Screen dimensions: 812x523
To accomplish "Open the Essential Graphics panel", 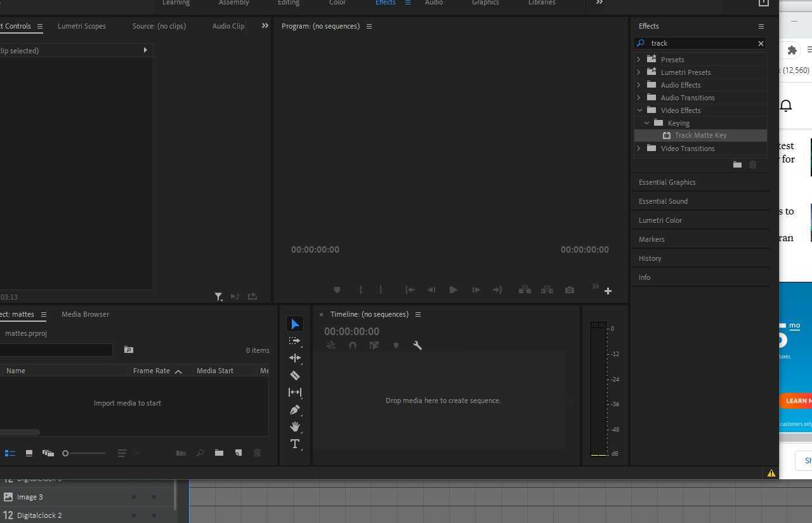I will pos(667,182).
